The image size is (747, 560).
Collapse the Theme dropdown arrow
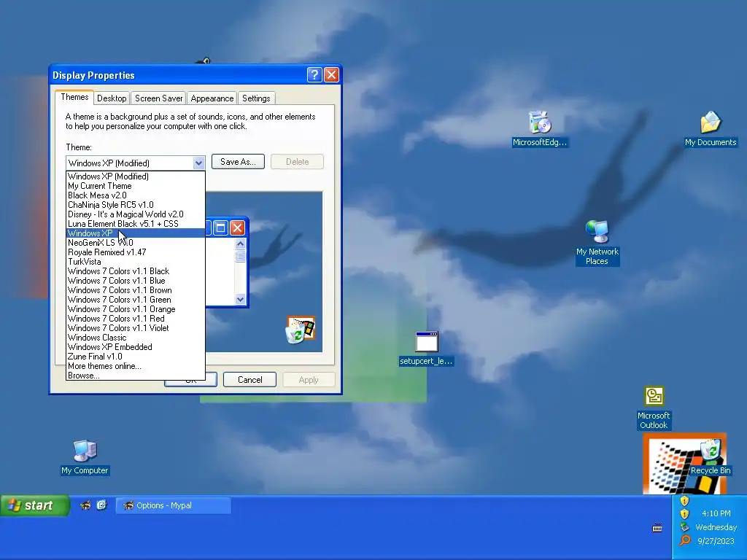(198, 163)
